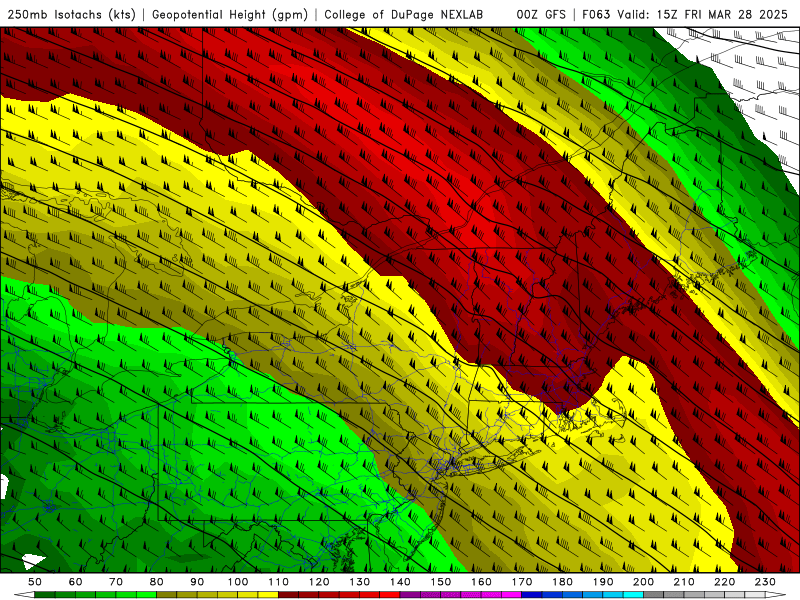Click the 180 label on the color scale
Image resolution: width=800 pixels, height=600 pixels.
(x=562, y=582)
